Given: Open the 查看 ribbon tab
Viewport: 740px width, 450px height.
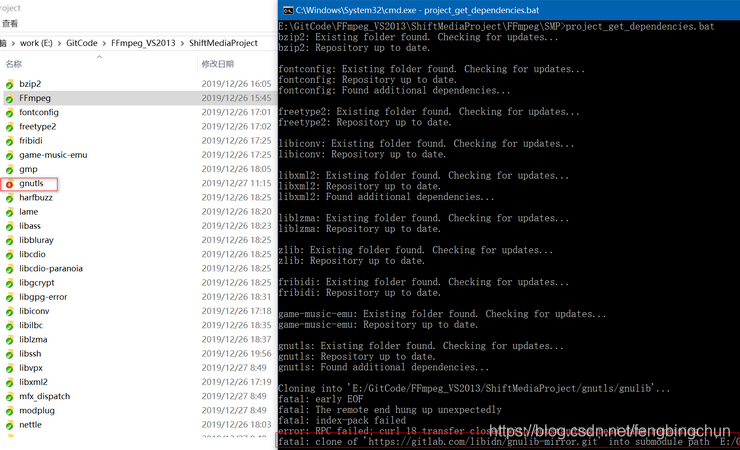Looking at the screenshot, I should pyautogui.click(x=10, y=23).
